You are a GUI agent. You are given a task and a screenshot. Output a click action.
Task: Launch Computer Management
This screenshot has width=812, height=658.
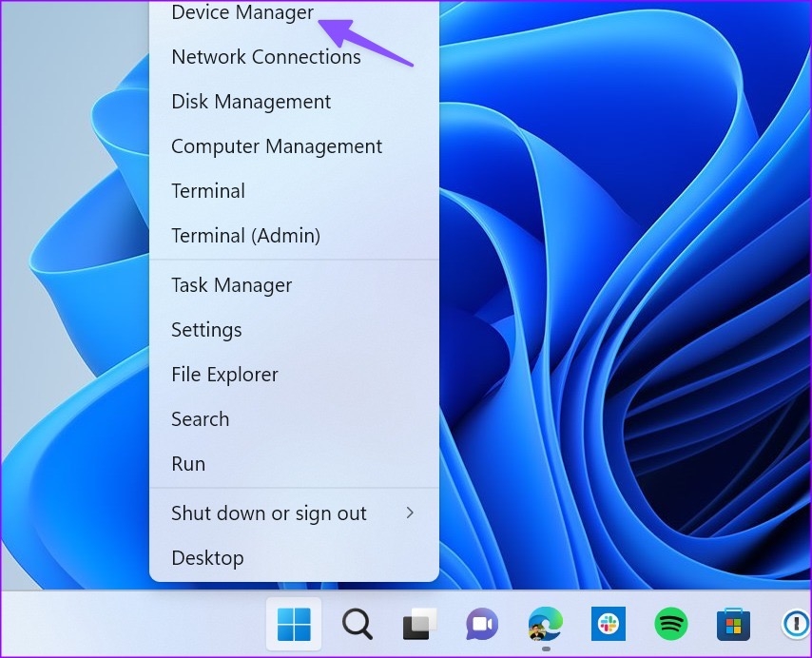[x=276, y=146]
